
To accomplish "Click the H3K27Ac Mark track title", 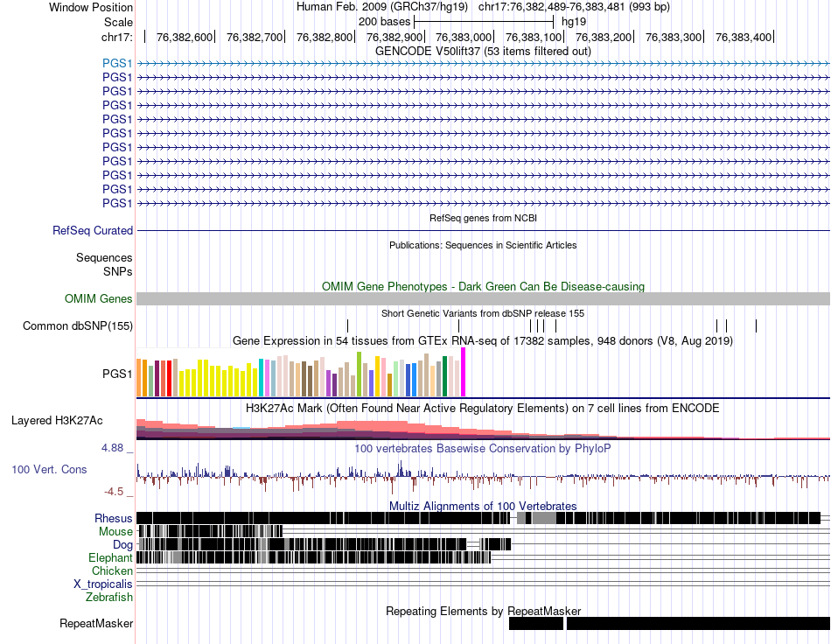I will point(483,408).
